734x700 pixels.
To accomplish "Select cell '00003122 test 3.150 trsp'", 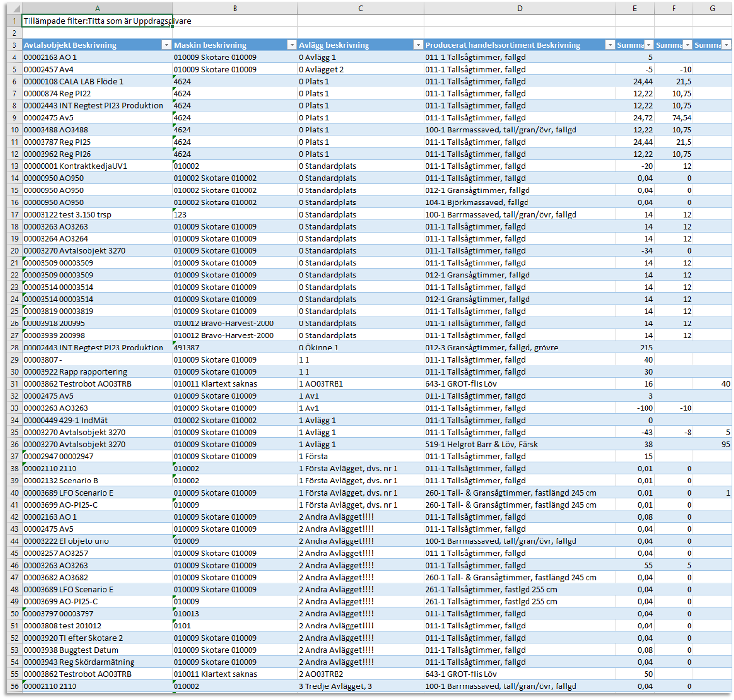I will (97, 214).
